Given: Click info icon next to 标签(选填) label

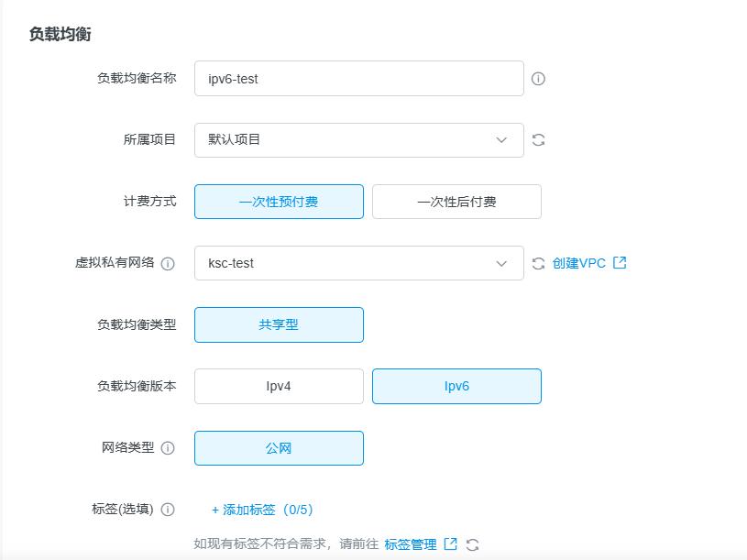Looking at the screenshot, I should 168,510.
